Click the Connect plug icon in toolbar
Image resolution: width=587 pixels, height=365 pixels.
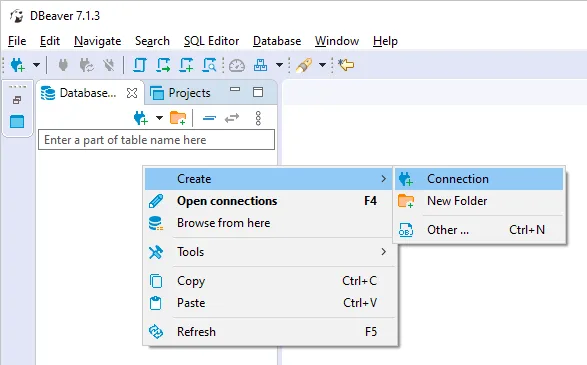(63, 65)
